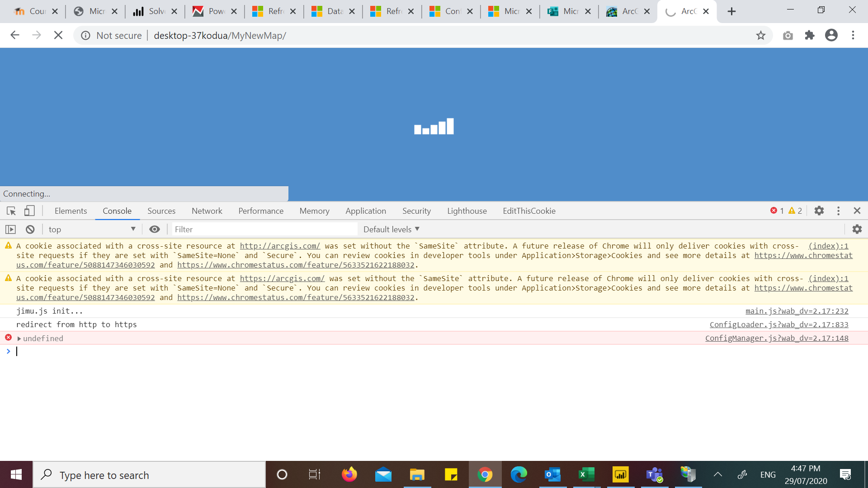Click the inspect element picker icon
868x488 pixels.
[11, 211]
